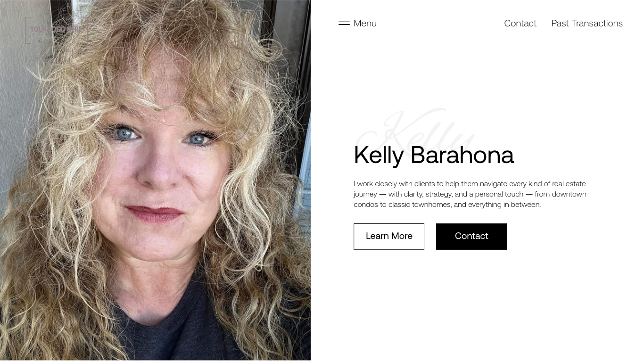Go to Past Transactions page
The width and height of the screenshot is (644, 362).
[587, 23]
